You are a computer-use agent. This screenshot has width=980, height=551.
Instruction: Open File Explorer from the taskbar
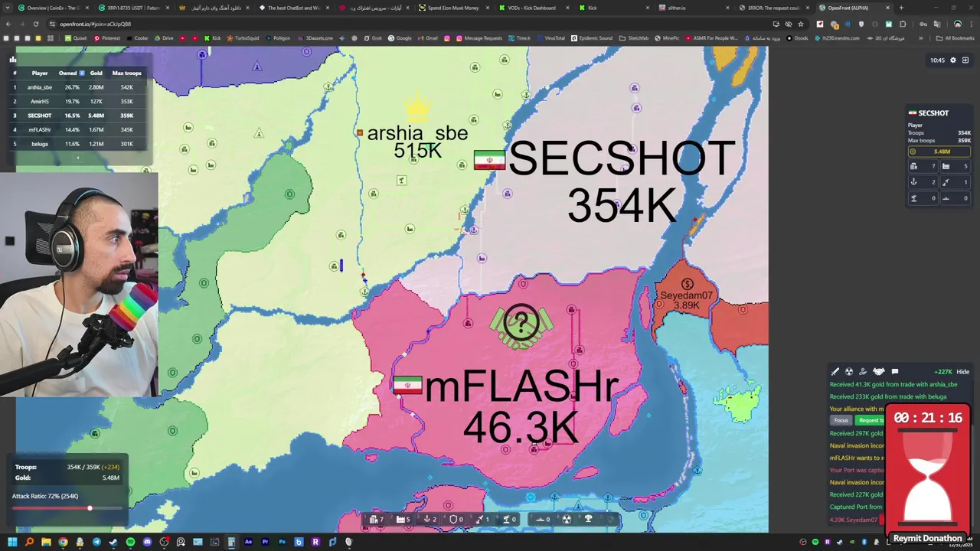46,542
